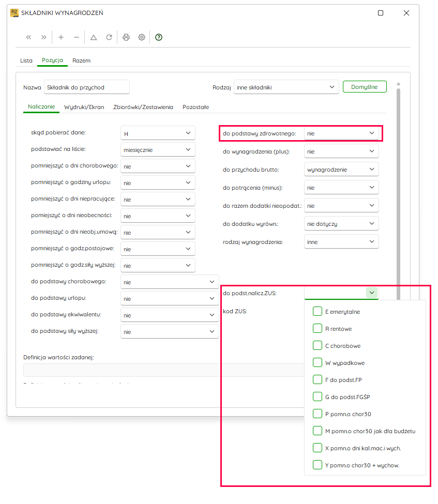Screen dimensions: 438x504
Task: Expand the skąd pobierać dane dropdown
Action: click(158, 133)
